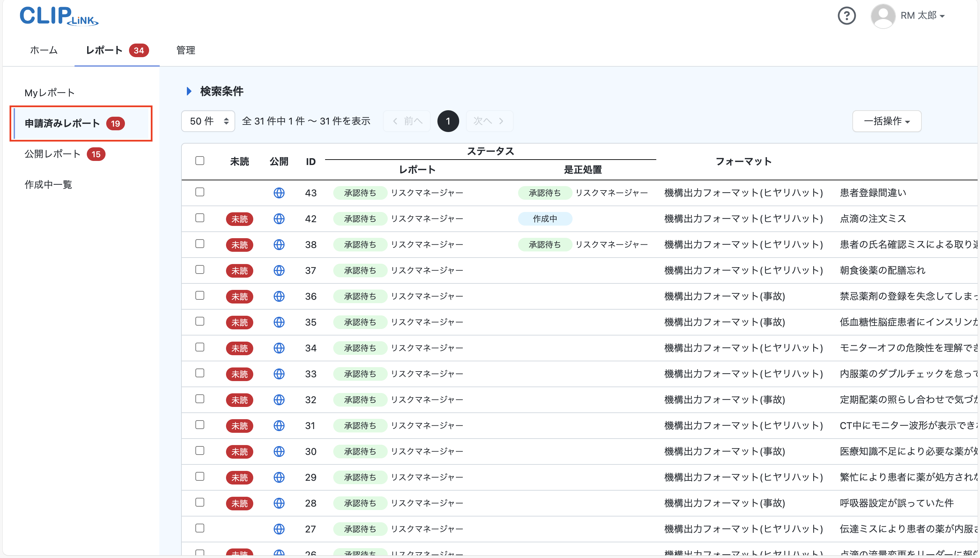Switch to the 管理 tab
Image resolution: width=980 pixels, height=558 pixels.
pyautogui.click(x=186, y=50)
